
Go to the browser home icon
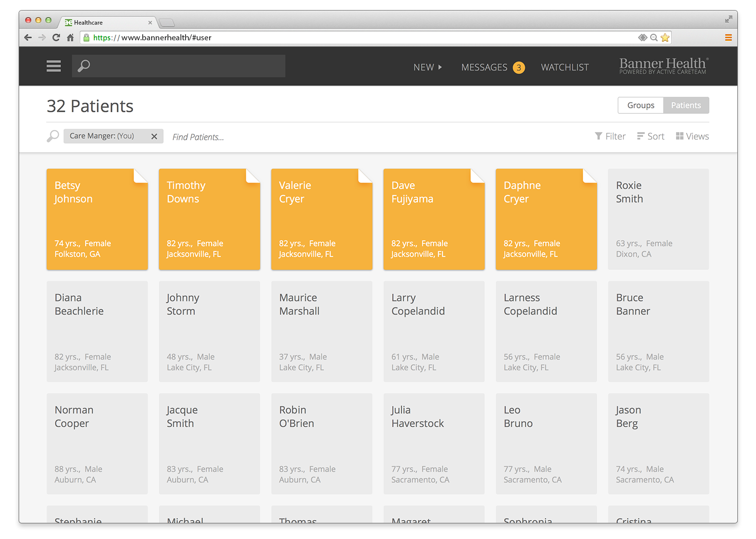(71, 37)
